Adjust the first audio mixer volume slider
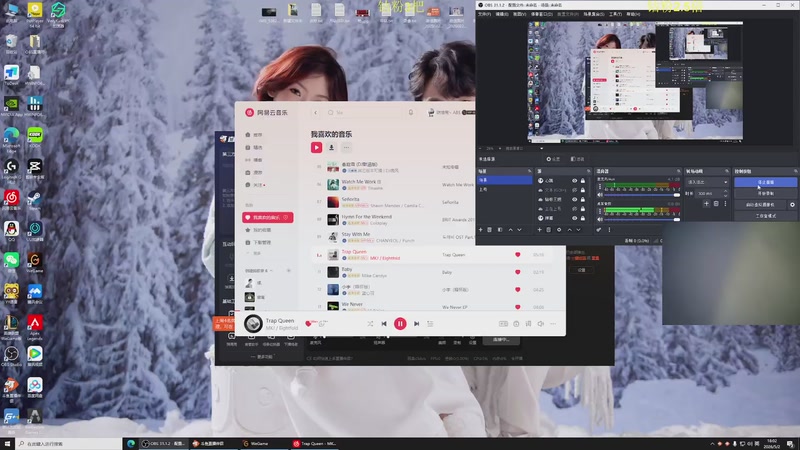Viewport: 800px width, 450px height. tap(640, 195)
